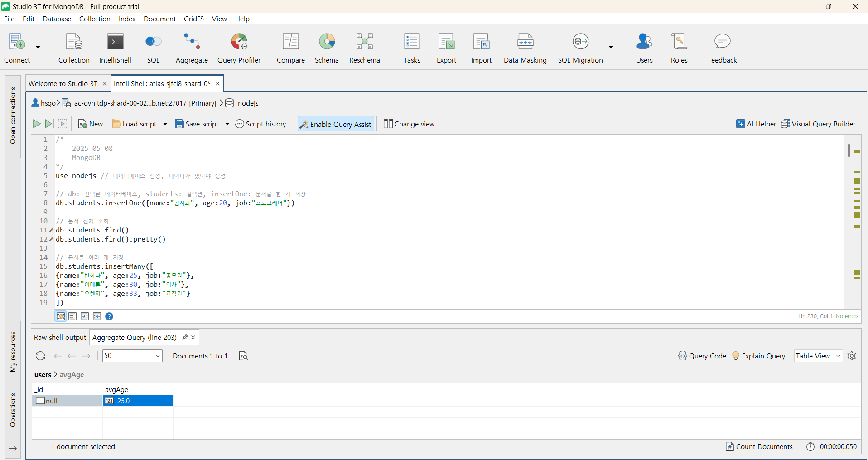Click the Import toolbar icon
Viewport: 868px width, 460px height.
(481, 48)
